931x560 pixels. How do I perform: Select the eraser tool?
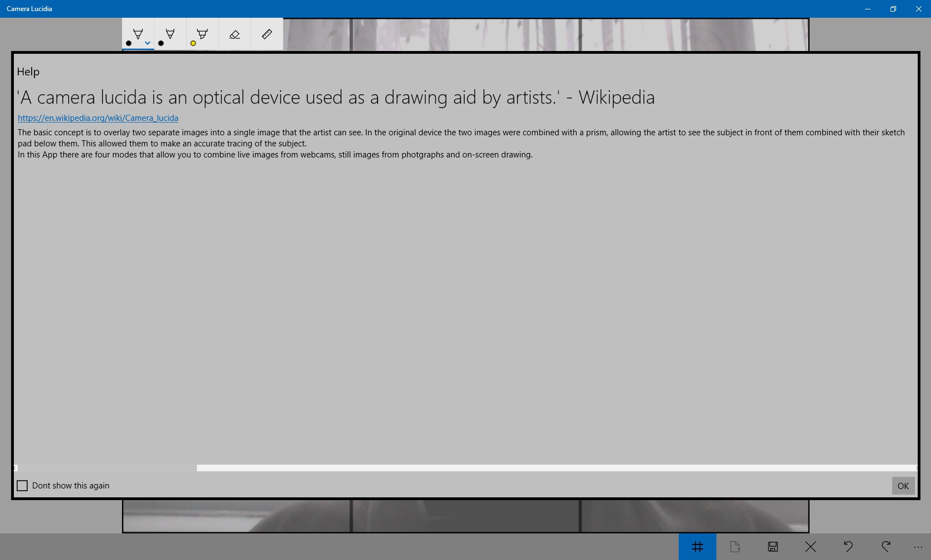pos(234,34)
